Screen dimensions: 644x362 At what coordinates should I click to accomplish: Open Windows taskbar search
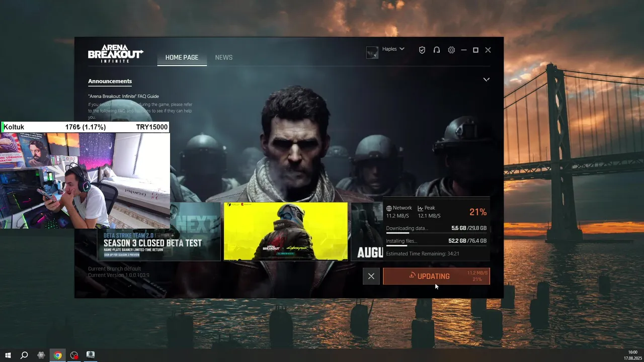tap(24, 355)
